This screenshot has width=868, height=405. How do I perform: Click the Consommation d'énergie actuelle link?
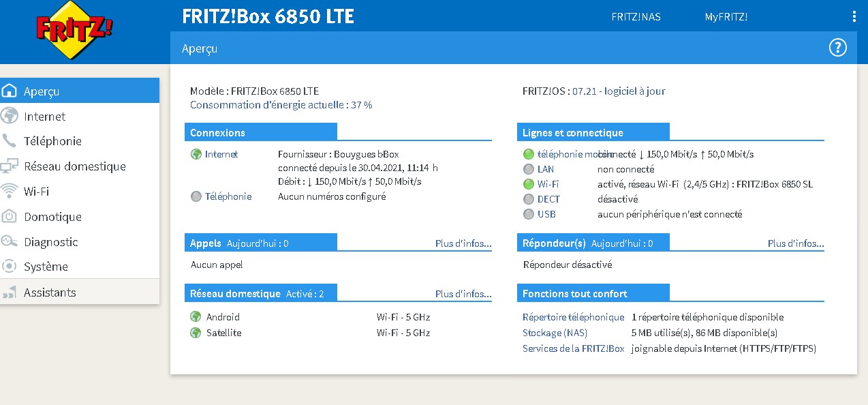pyautogui.click(x=281, y=105)
